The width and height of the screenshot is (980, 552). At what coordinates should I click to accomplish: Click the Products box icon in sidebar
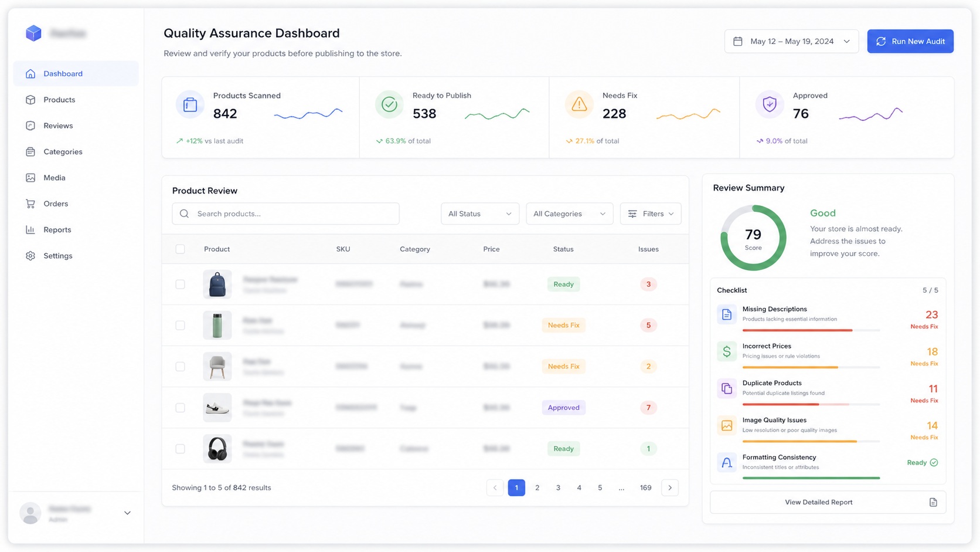30,100
